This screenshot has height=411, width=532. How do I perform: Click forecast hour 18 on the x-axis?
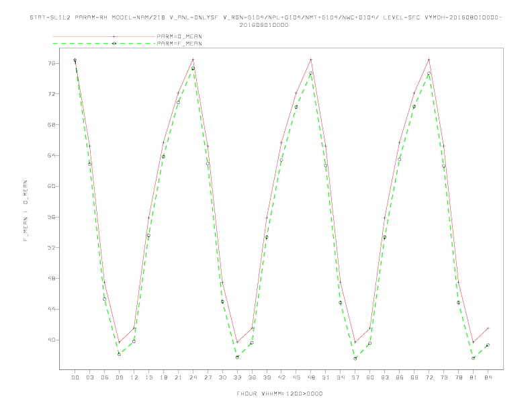pos(163,377)
